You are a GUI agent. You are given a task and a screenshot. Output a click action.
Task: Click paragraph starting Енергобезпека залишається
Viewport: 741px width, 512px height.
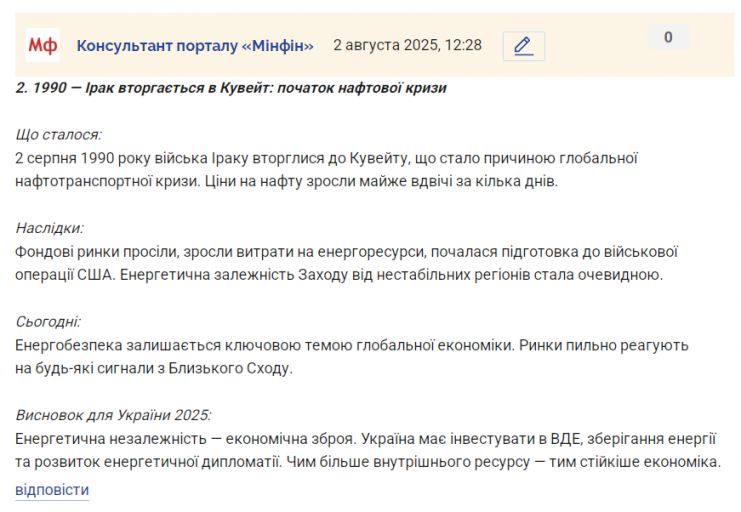click(x=352, y=357)
